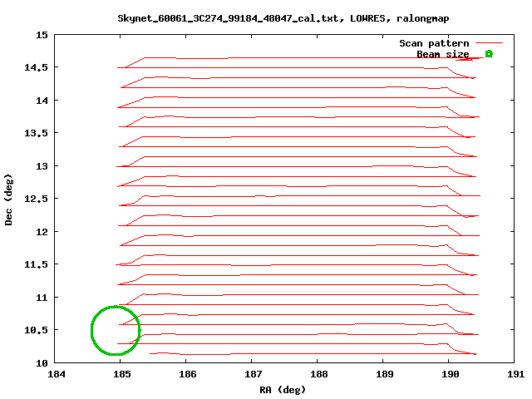Click the 'Scan pattern' legend label
The height and width of the screenshot is (399, 532).
[434, 43]
